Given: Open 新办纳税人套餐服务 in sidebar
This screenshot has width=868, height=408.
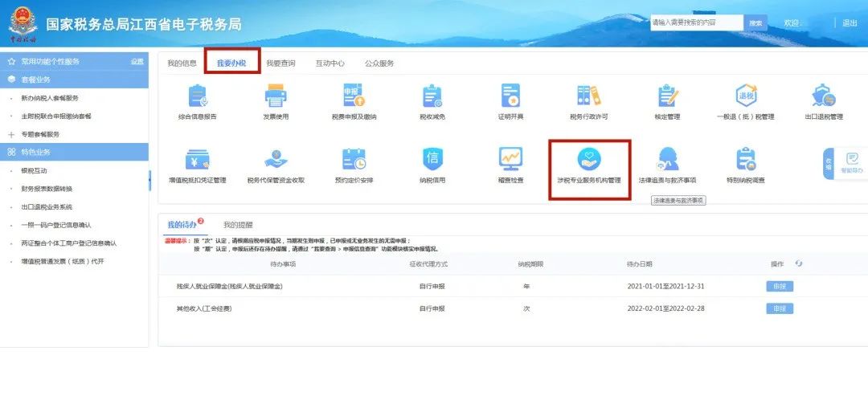Looking at the screenshot, I should point(50,98).
